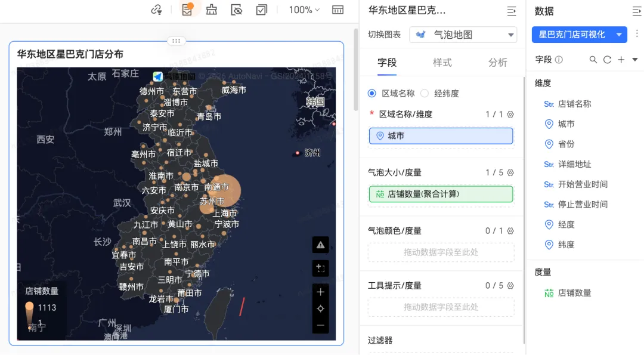Click the large Shanghai bubble on map
The image size is (644, 355).
(224, 191)
